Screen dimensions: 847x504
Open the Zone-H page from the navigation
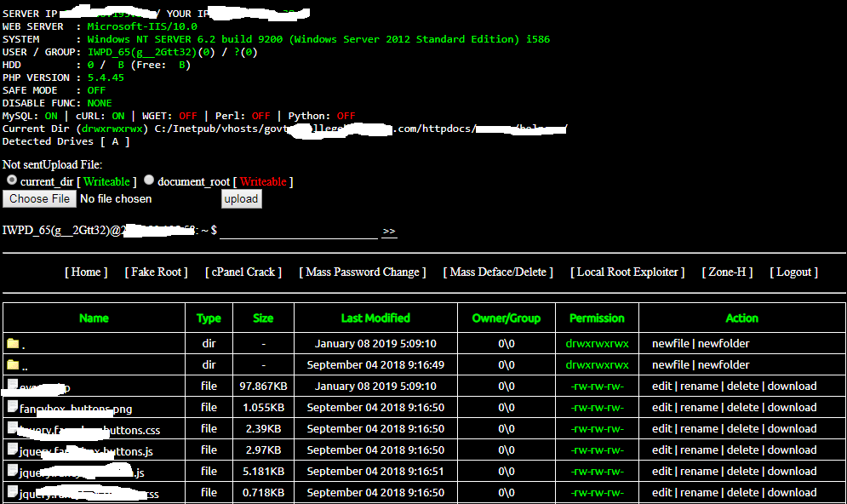[x=728, y=272]
